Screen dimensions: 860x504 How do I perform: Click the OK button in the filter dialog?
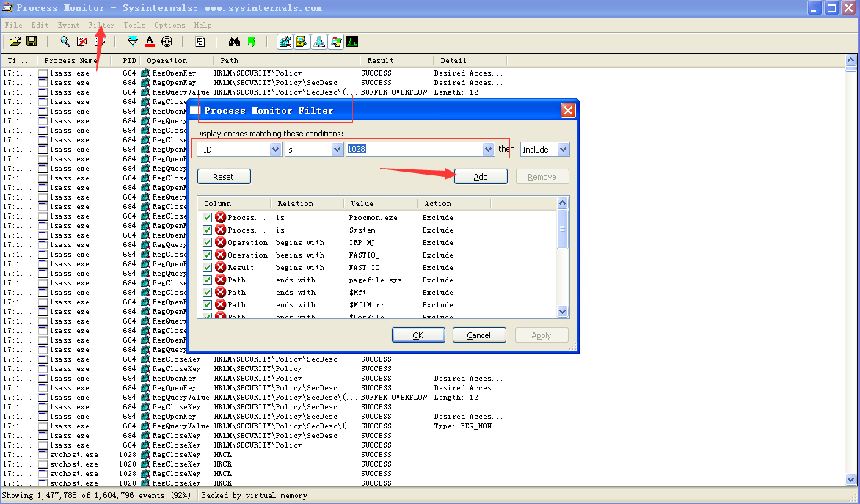pyautogui.click(x=418, y=335)
